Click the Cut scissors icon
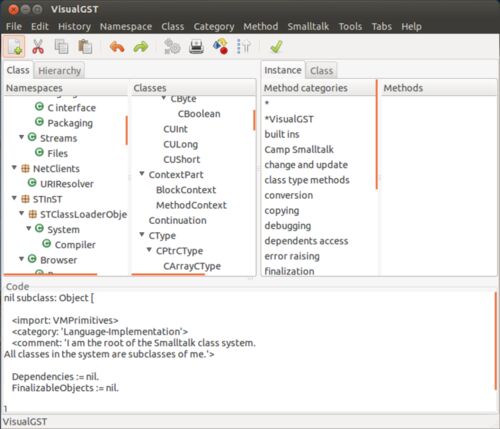This screenshot has height=429, width=500. point(38,46)
